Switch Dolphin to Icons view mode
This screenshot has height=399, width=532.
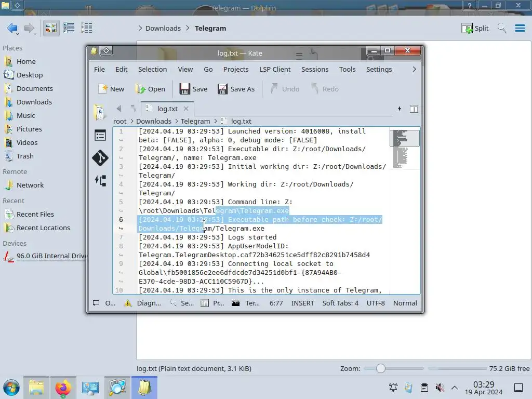click(51, 28)
